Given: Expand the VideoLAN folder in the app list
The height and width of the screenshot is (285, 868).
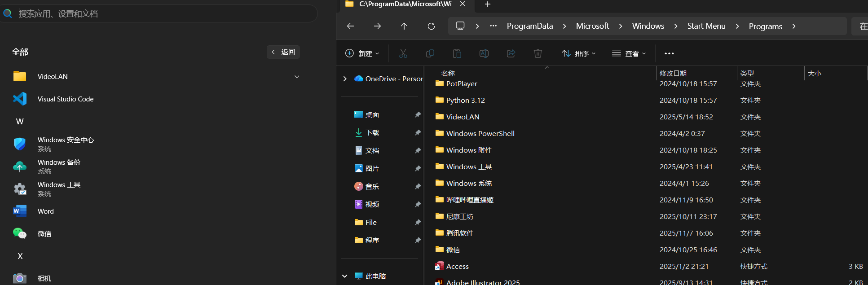Looking at the screenshot, I should coord(297,77).
